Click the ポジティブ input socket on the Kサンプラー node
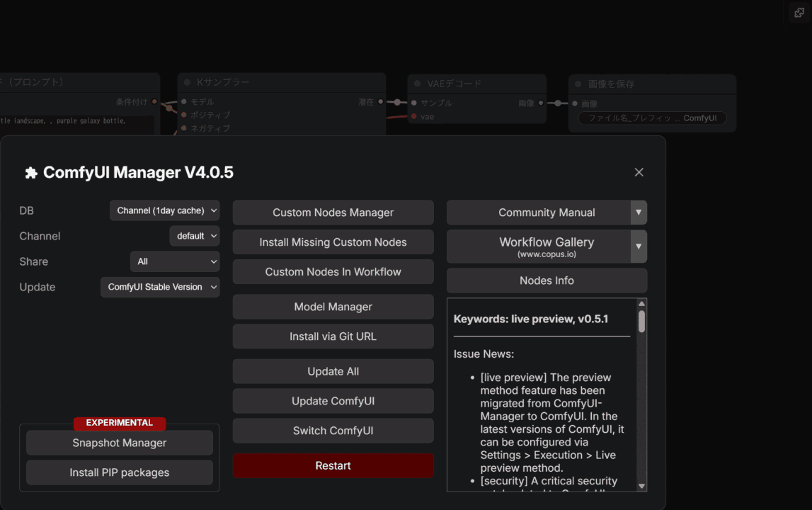Viewport: 812px width, 510px height. coord(184,115)
